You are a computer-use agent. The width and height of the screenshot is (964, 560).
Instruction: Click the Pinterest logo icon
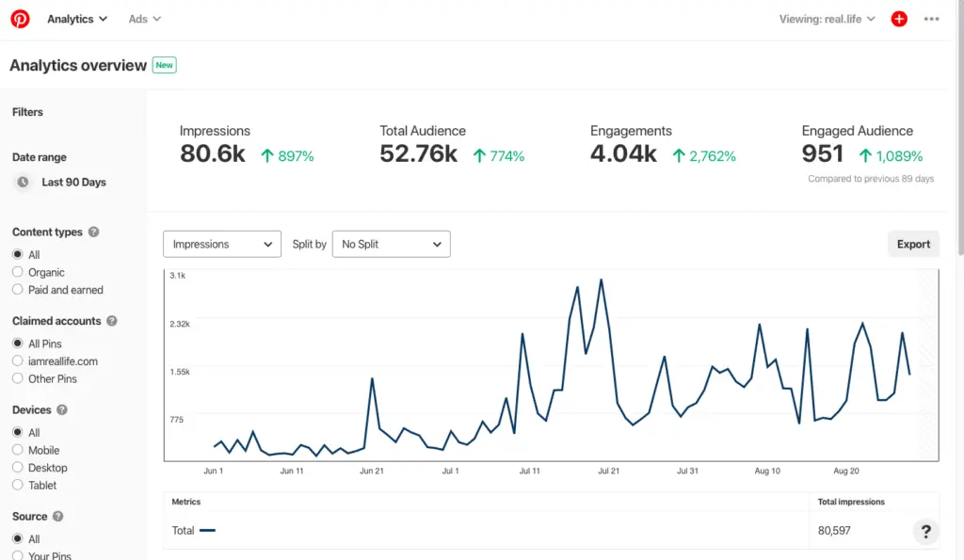[x=20, y=19]
